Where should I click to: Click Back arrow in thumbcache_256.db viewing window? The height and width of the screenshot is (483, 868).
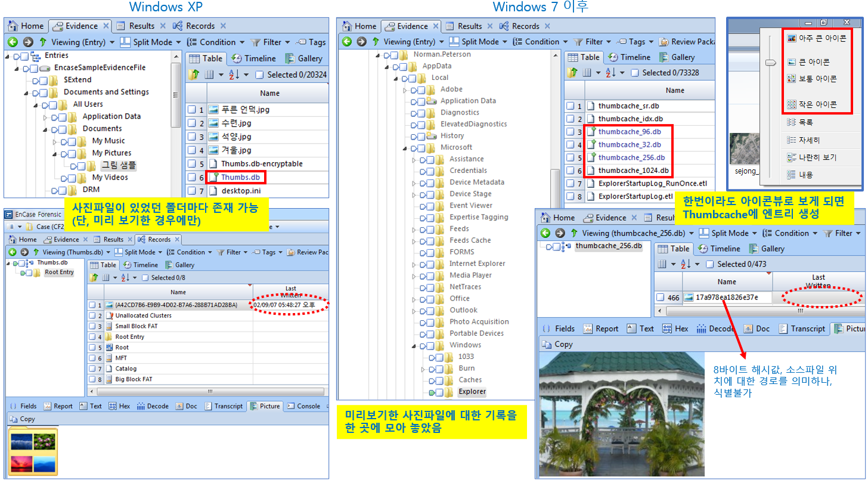[x=545, y=233]
